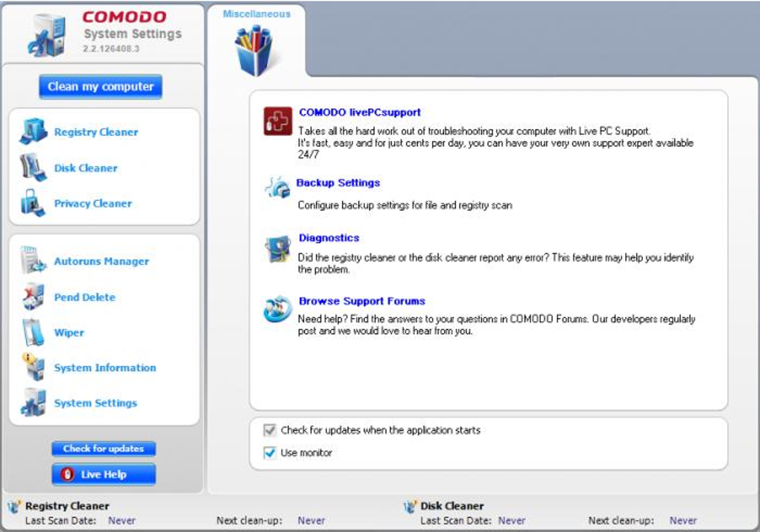
Task: Open the Privacy Cleaner tool
Action: click(x=92, y=203)
